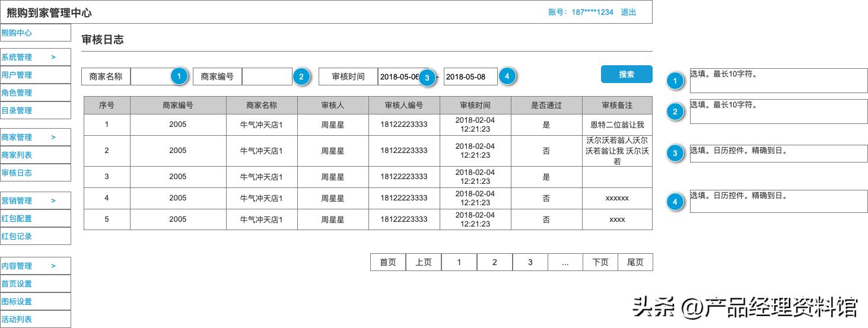Click the 审核备注 column header
The width and height of the screenshot is (868, 328).
[617, 106]
